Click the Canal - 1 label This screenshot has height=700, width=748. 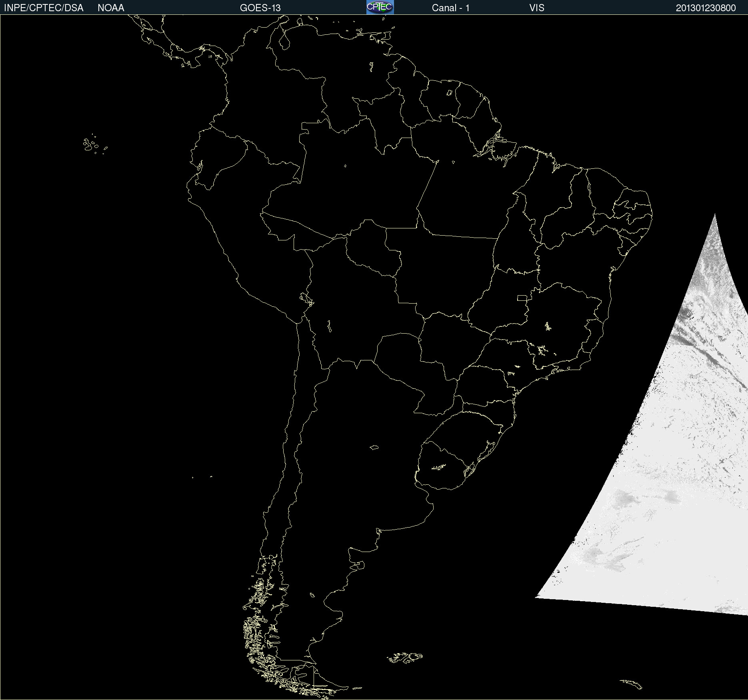tap(450, 8)
